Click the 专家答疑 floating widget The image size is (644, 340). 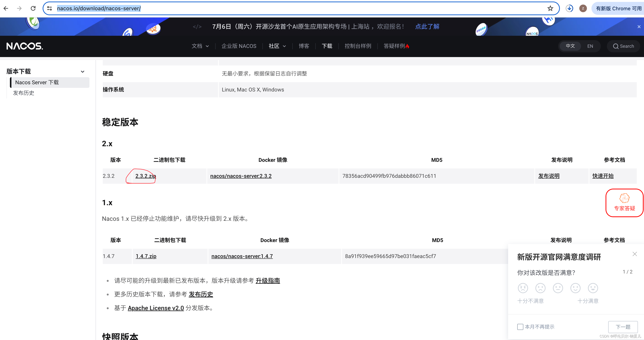point(624,203)
